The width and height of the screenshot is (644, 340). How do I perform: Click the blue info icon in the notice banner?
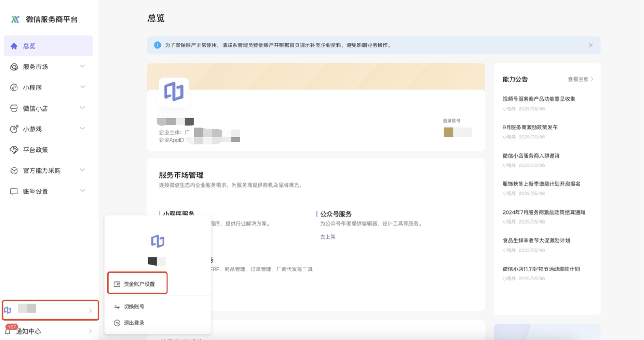point(157,45)
